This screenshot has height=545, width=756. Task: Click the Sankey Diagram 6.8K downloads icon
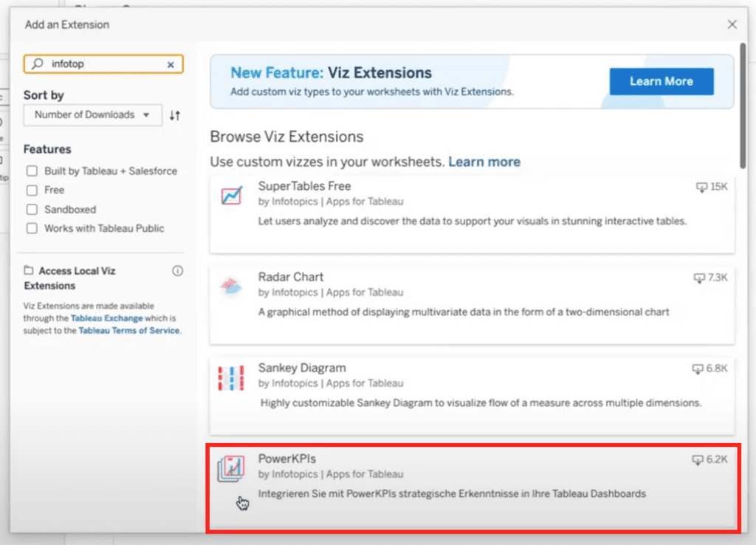click(698, 369)
